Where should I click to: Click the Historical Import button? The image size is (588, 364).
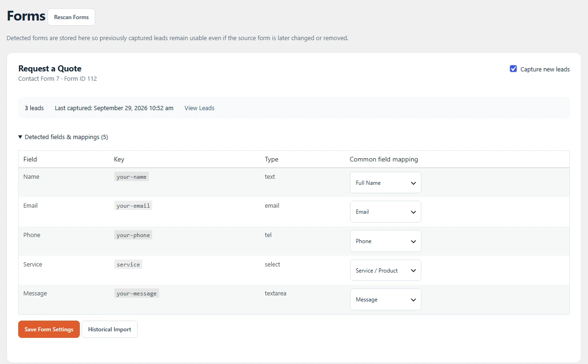point(110,329)
